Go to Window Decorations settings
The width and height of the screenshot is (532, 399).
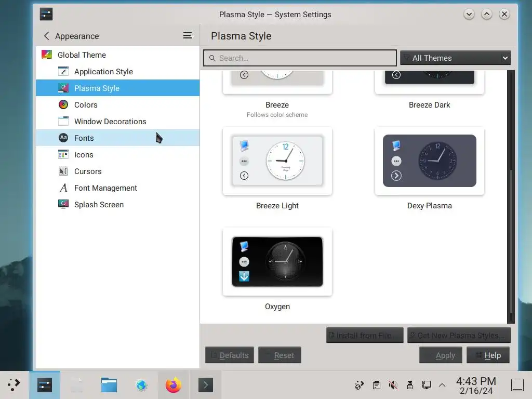117,121
